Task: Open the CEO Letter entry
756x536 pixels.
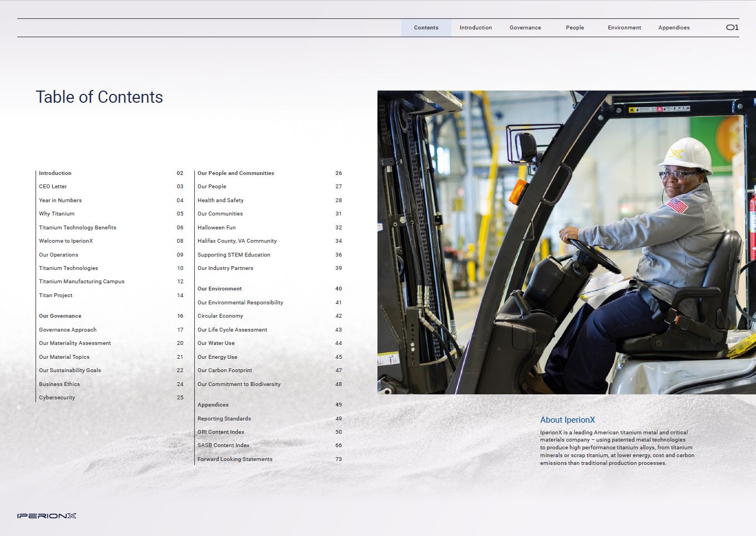Action: (53, 187)
